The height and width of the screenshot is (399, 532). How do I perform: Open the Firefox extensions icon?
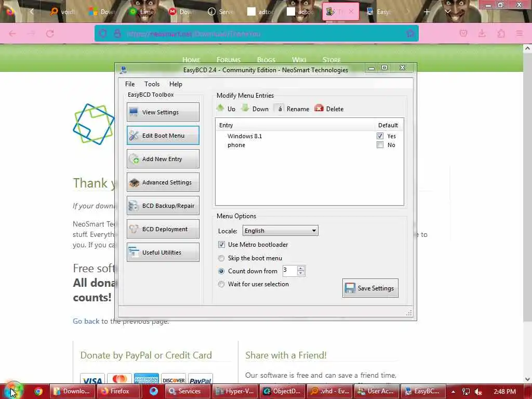(x=501, y=33)
